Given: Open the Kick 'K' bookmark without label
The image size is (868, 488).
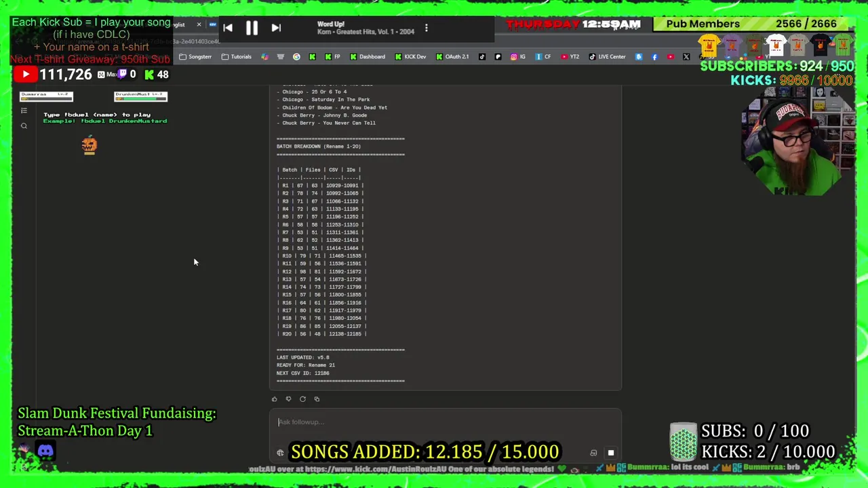Looking at the screenshot, I should (x=312, y=57).
